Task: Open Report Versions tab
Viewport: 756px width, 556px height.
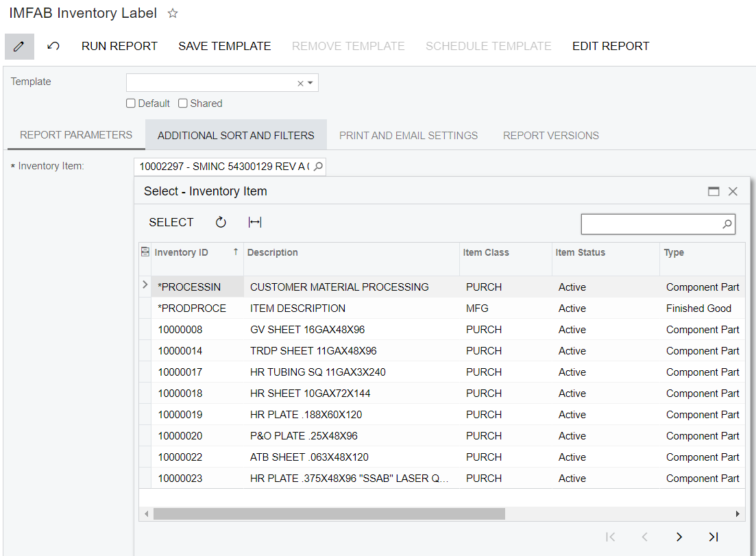Action: click(550, 136)
